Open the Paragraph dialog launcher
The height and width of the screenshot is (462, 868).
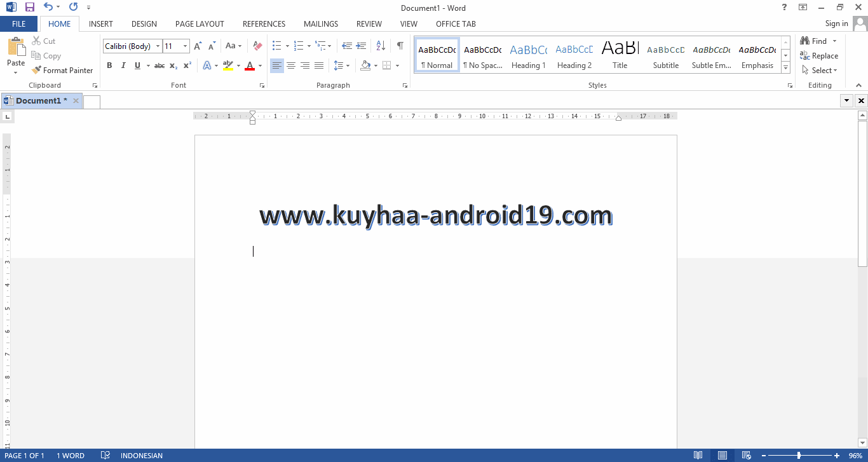tap(405, 85)
